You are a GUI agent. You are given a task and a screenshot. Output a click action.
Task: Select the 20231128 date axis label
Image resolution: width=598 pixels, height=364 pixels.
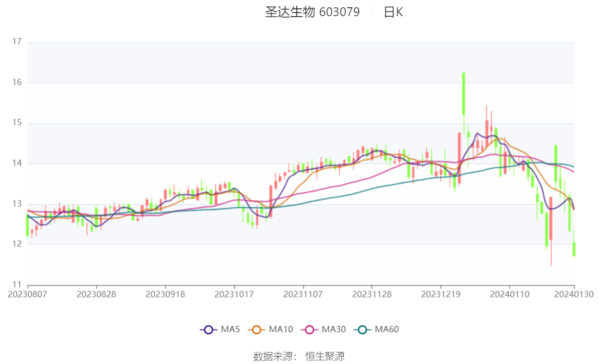(372, 295)
